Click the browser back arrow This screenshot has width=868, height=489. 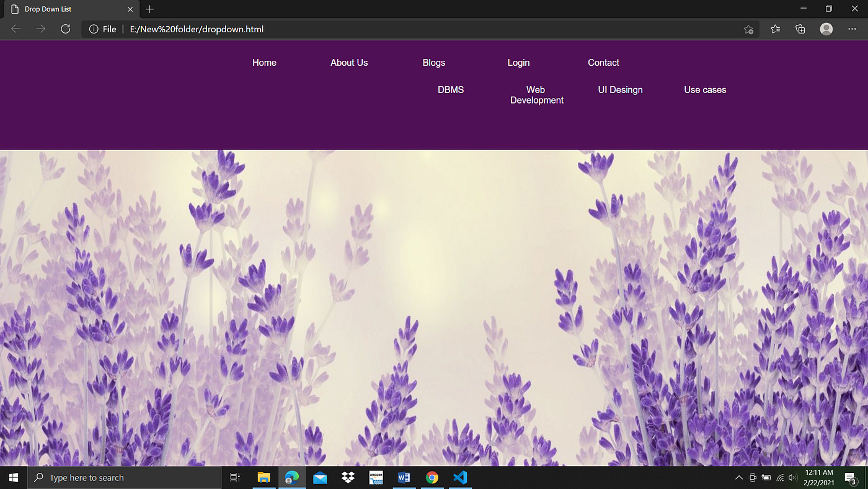(16, 29)
